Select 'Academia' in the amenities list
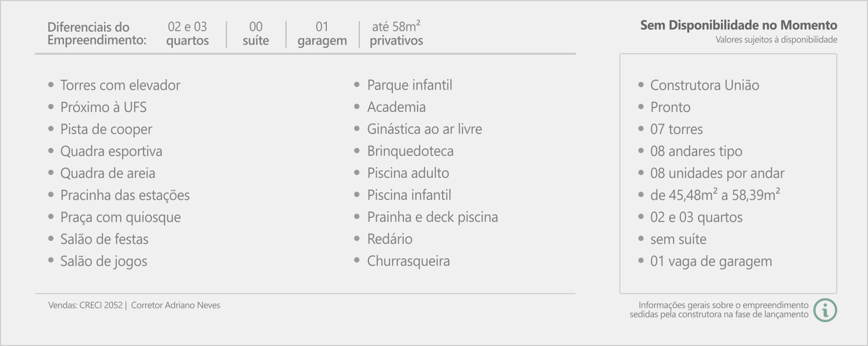868x346 pixels. (397, 107)
